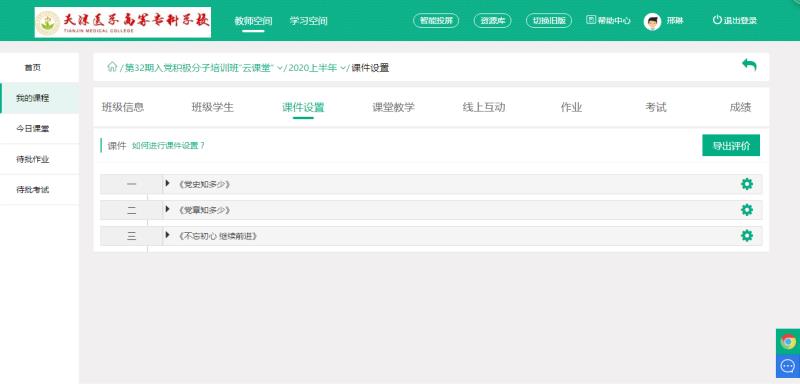This screenshot has height=385, width=800.
Task: Click 退出登录 to log out
Action: [x=734, y=20]
